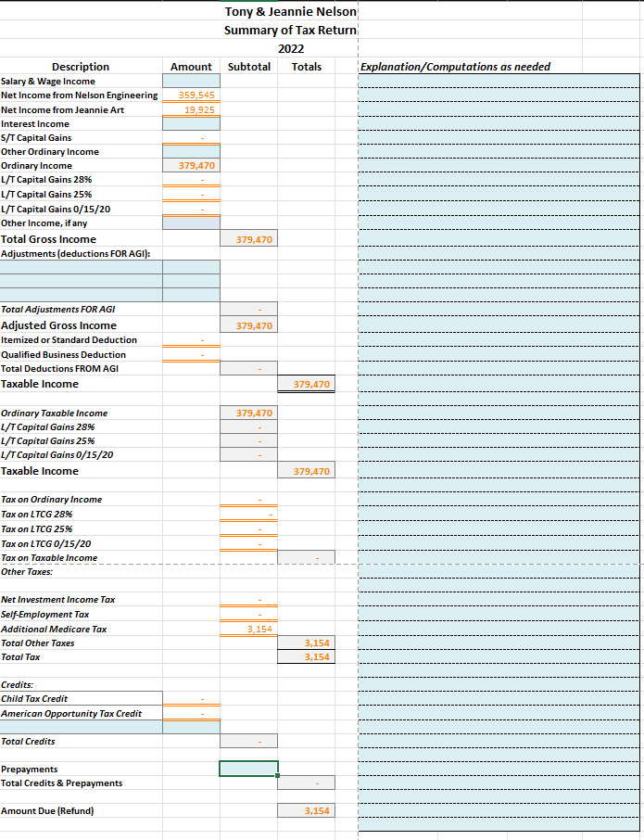Click the Ordinary Income amount cell
The image size is (644, 840).
191,166
